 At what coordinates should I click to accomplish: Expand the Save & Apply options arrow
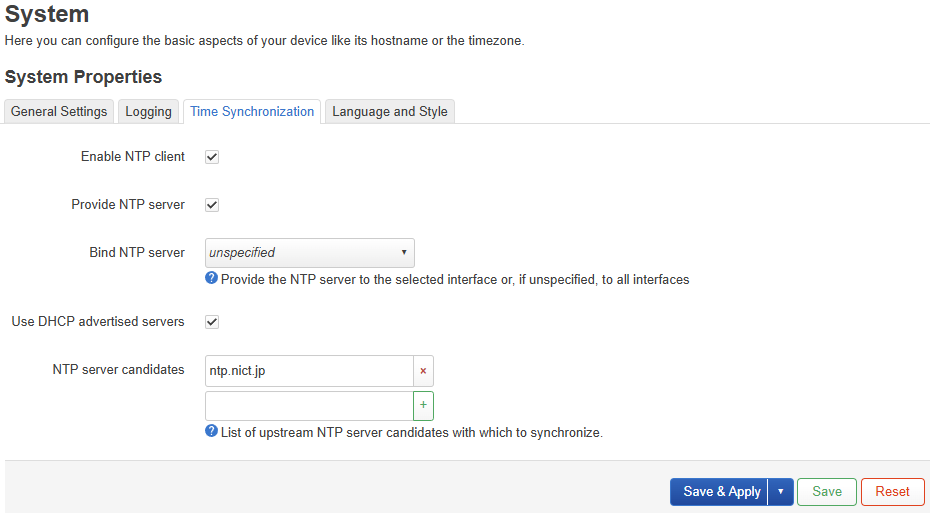point(781,492)
